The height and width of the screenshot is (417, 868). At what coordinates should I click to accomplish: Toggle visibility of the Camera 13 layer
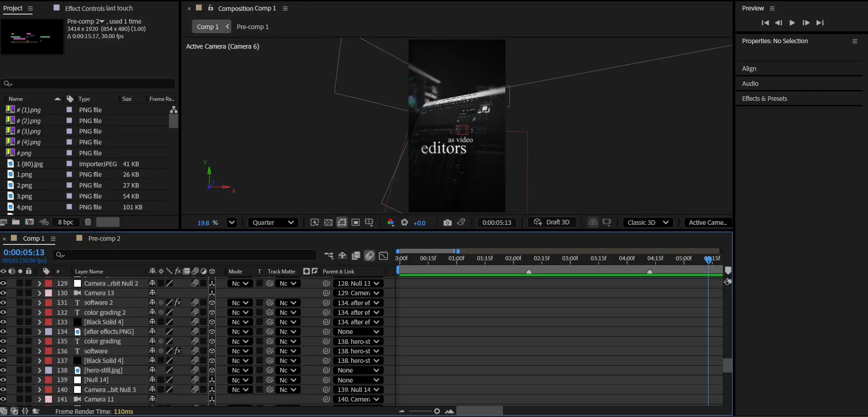4,293
